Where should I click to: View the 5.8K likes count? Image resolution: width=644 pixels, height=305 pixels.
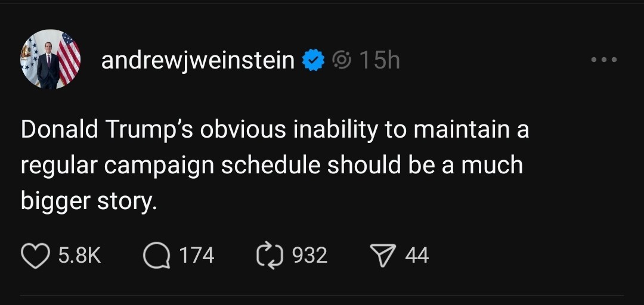pyautogui.click(x=80, y=256)
